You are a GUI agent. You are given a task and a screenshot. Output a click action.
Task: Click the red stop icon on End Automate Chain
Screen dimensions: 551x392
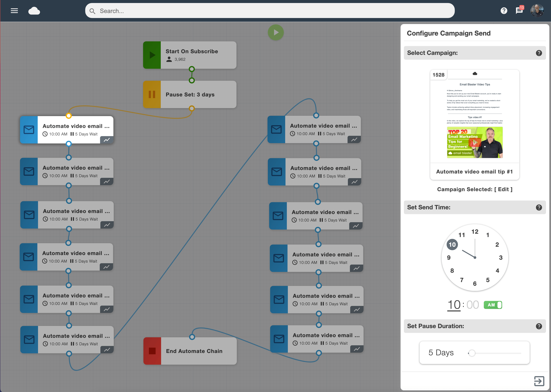[x=152, y=351]
